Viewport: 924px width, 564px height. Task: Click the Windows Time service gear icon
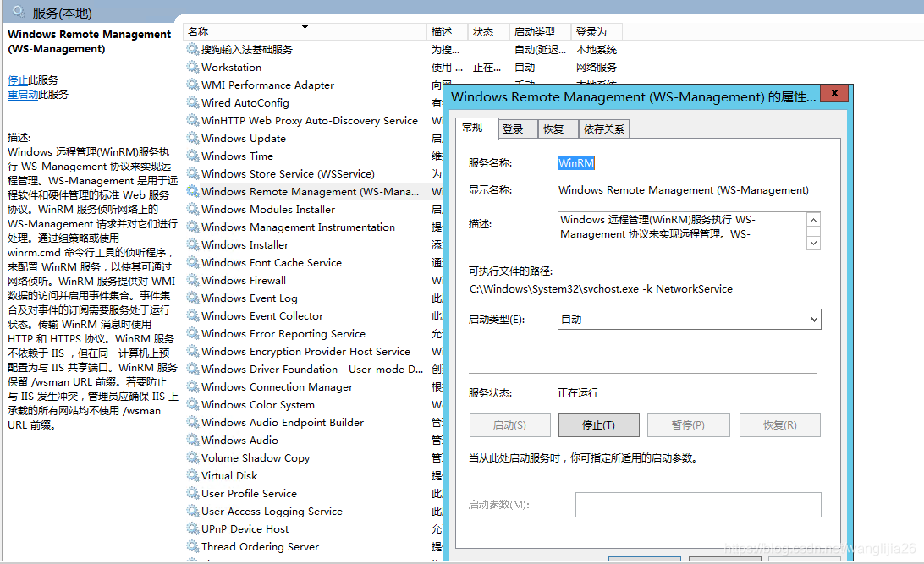[x=193, y=156]
